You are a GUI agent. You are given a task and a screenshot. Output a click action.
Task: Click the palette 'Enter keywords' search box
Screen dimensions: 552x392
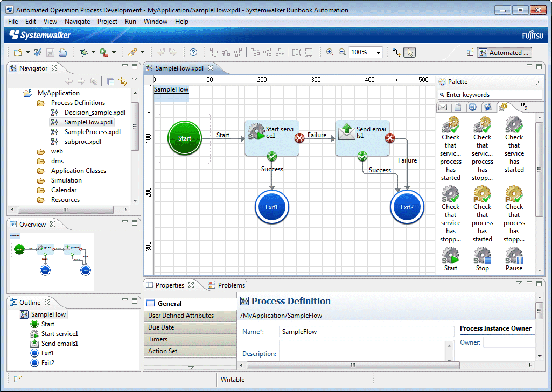pos(490,95)
